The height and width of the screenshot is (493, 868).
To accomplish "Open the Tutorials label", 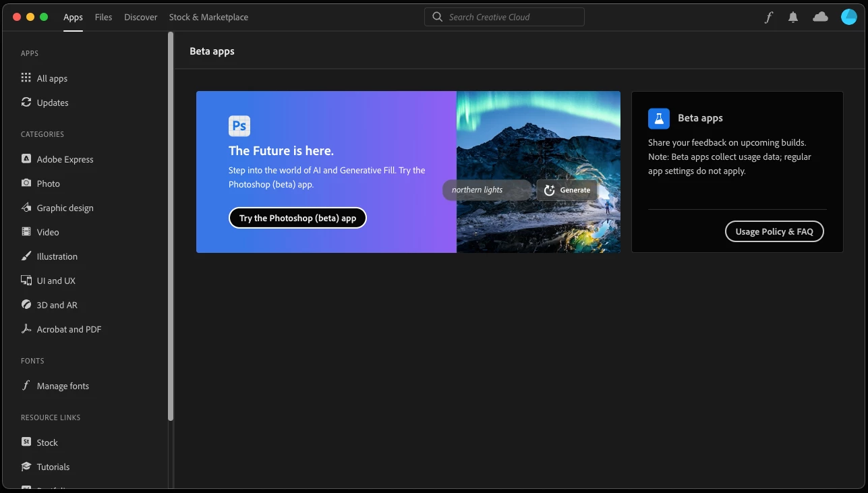I will [53, 467].
